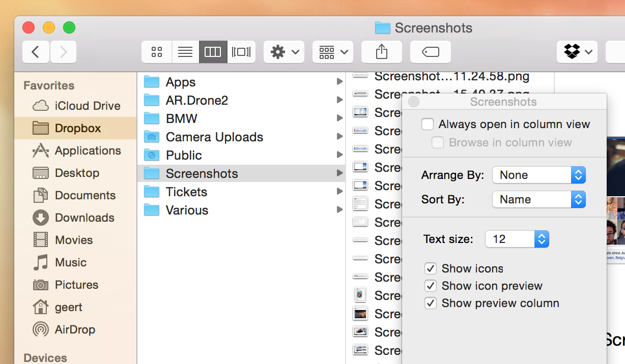Screen dimensions: 625x364
Task: Enable Always open in column view
Action: (x=428, y=125)
